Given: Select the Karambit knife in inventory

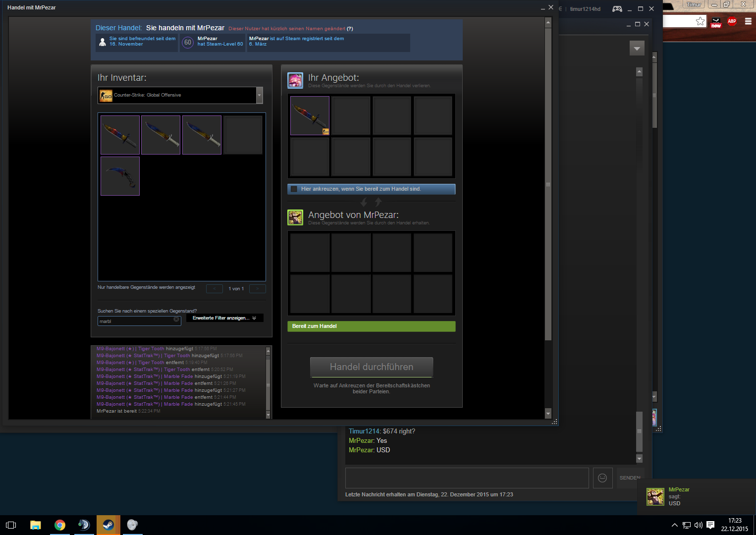Looking at the screenshot, I should click(x=120, y=176).
